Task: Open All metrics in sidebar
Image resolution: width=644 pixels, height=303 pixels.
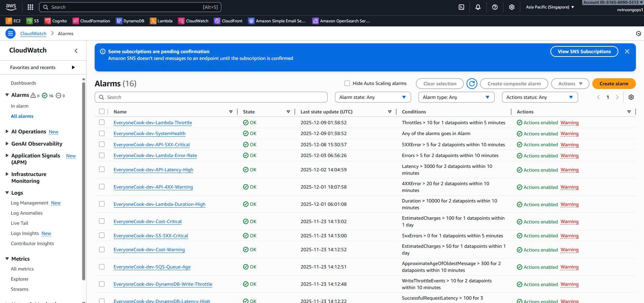Action: (22, 269)
